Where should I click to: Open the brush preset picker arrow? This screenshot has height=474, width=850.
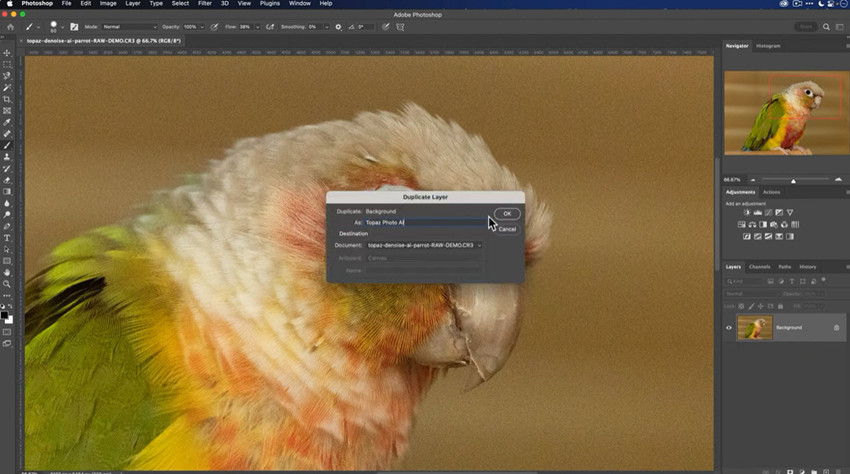coord(62,27)
